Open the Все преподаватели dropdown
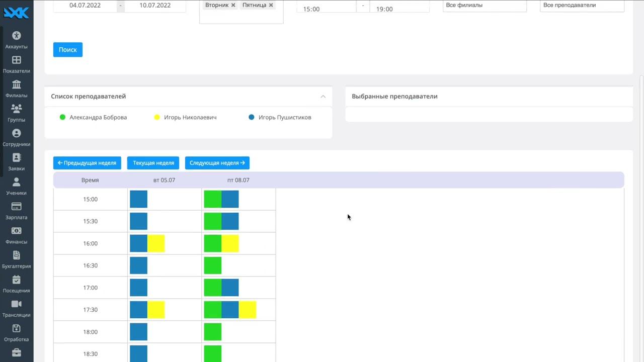 [x=582, y=6]
